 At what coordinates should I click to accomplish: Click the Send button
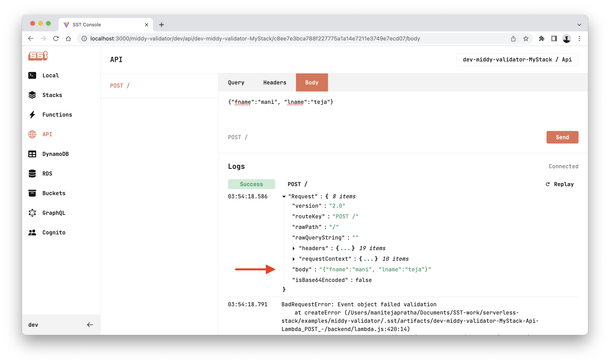click(x=562, y=137)
